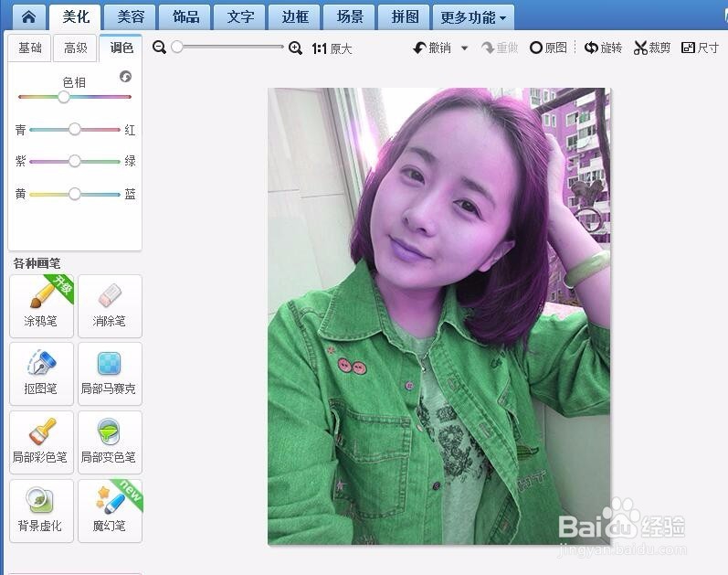
Task: Expand the undo history dropdown arrow
Action: [x=464, y=48]
